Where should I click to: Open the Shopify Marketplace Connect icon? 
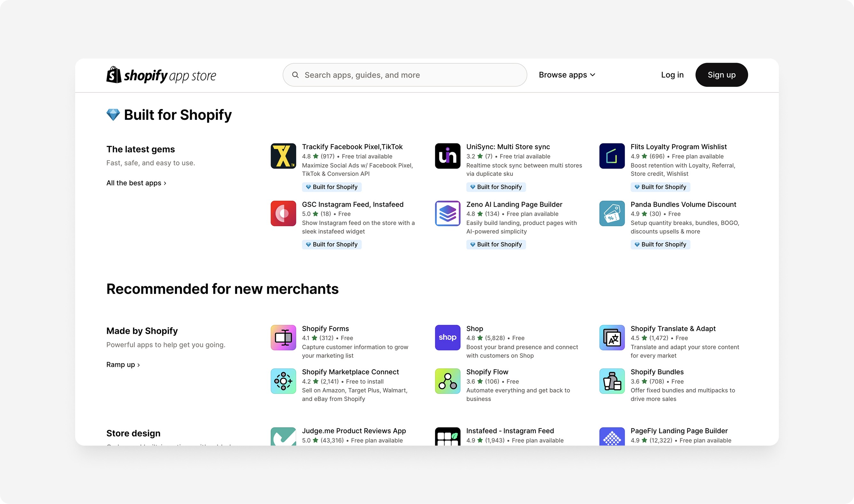click(283, 381)
